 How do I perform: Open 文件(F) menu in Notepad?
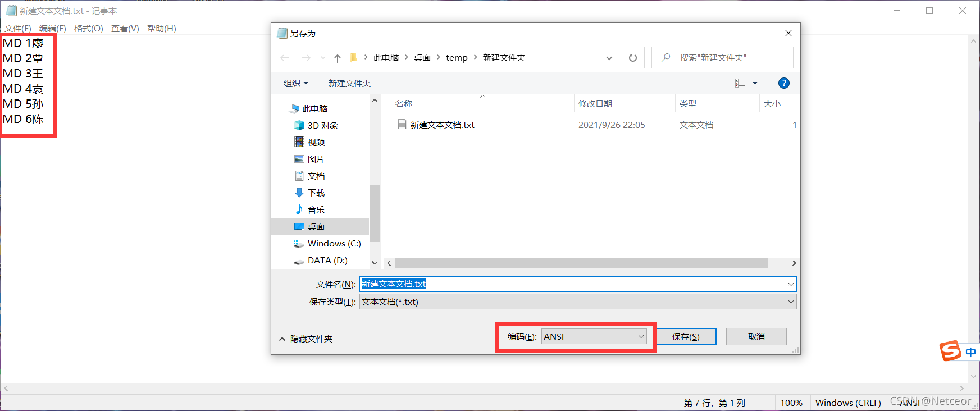coord(18,28)
